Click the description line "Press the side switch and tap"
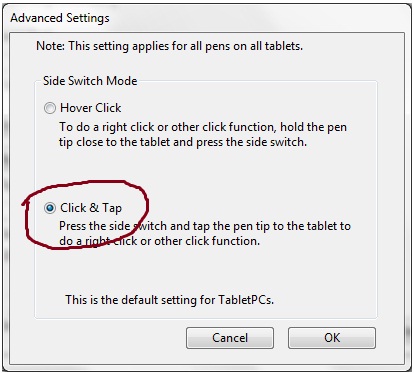The height and width of the screenshot is (373, 414). tap(205, 226)
